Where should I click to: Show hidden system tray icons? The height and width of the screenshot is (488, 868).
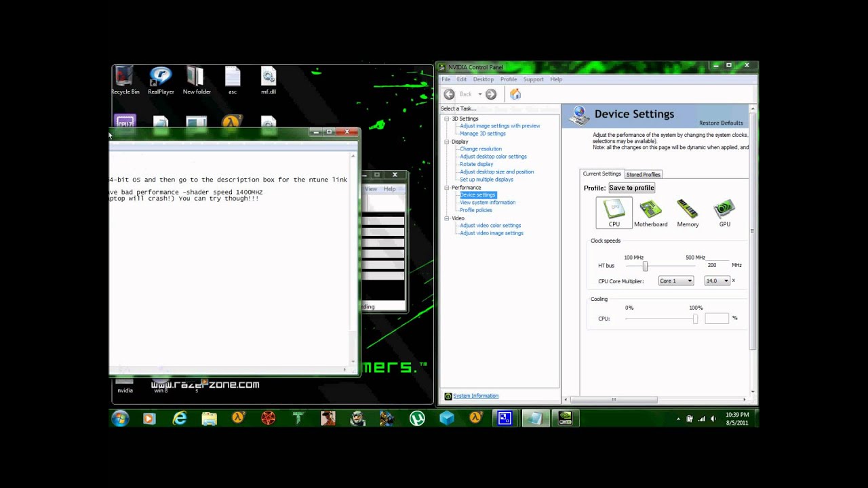678,419
